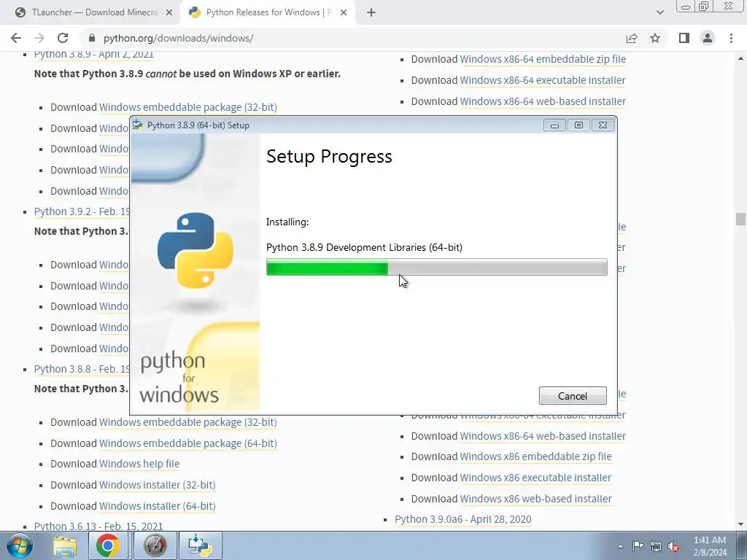Close the Python 3.8.9 Setup dialog
Image resolution: width=747 pixels, height=560 pixels.
coord(603,125)
